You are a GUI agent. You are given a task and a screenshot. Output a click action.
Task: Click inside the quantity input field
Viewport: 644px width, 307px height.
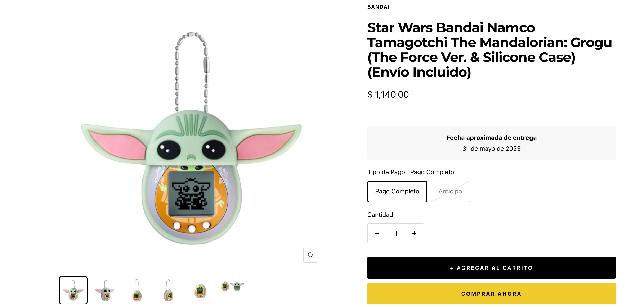coord(396,233)
